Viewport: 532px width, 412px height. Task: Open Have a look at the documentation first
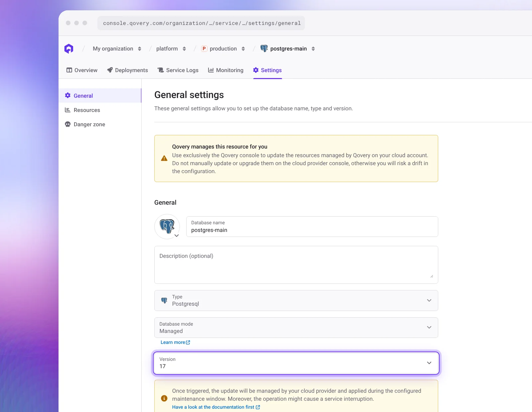coord(216,407)
